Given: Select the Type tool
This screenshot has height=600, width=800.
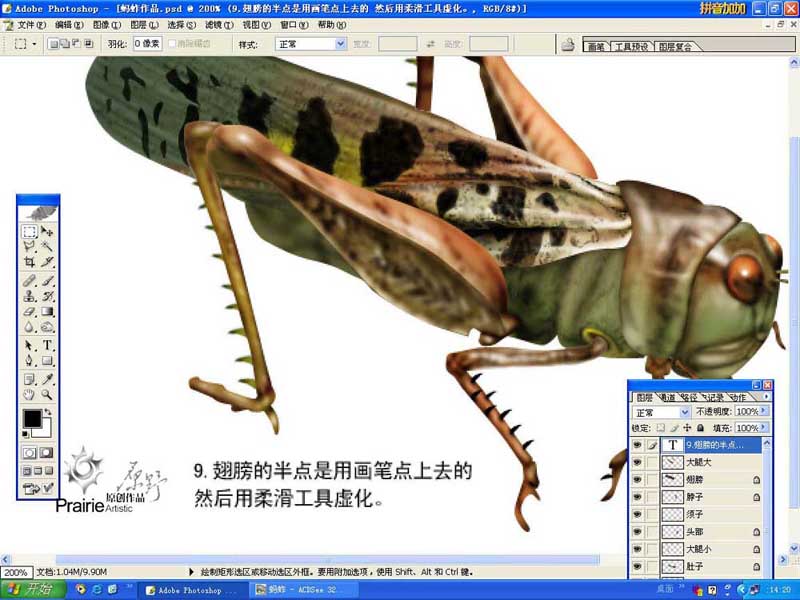Looking at the screenshot, I should coord(47,345).
